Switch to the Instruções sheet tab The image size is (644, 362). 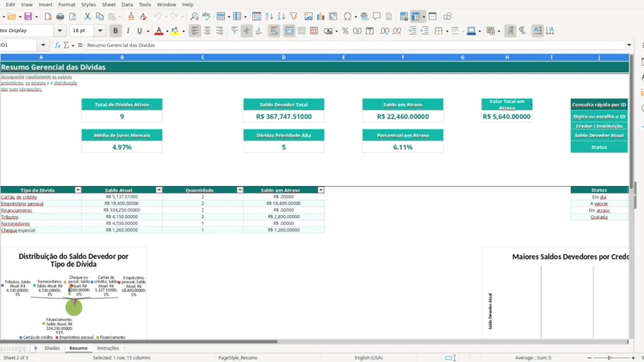click(x=108, y=348)
